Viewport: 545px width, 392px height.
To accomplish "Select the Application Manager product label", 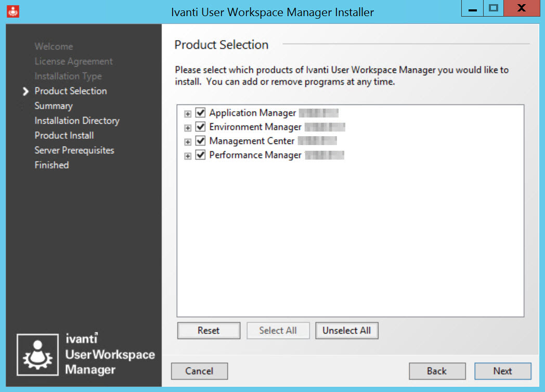I will point(252,113).
